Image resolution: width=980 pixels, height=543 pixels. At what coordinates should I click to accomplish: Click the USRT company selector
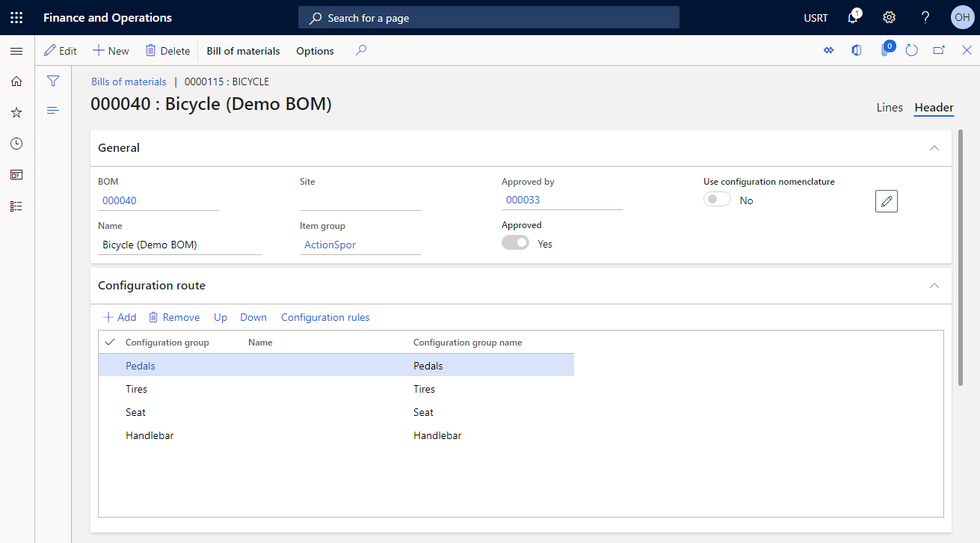coord(816,17)
